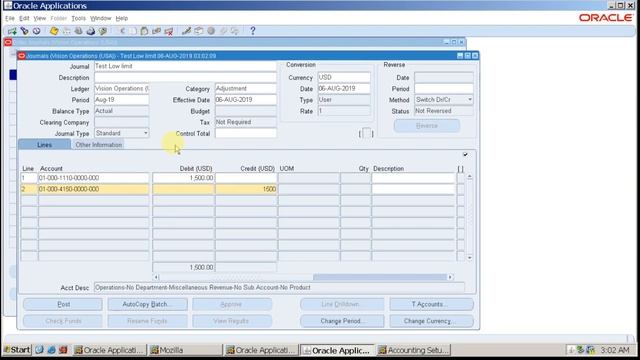The width and height of the screenshot is (640, 360).
Task: Open the Tools menu
Action: [x=78, y=18]
